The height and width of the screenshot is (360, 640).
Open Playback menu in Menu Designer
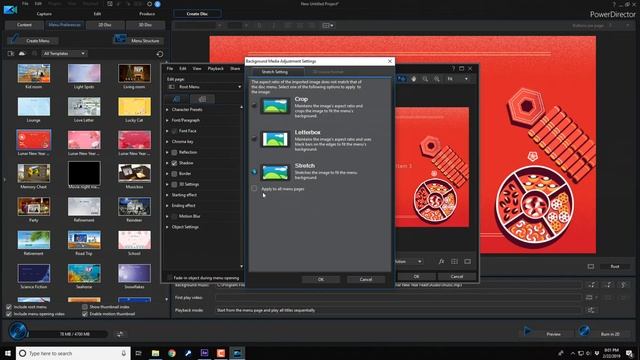point(216,69)
